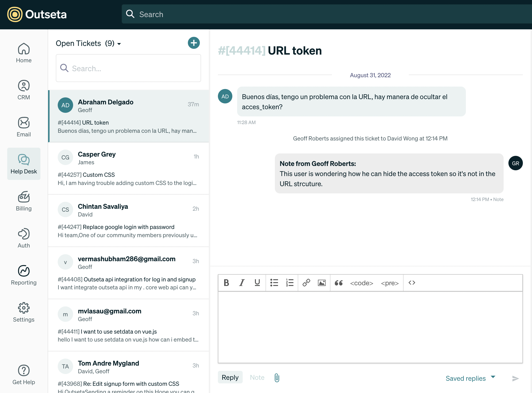532x393 pixels.
Task: Click the attachment paperclip icon
Action: pyautogui.click(x=277, y=378)
